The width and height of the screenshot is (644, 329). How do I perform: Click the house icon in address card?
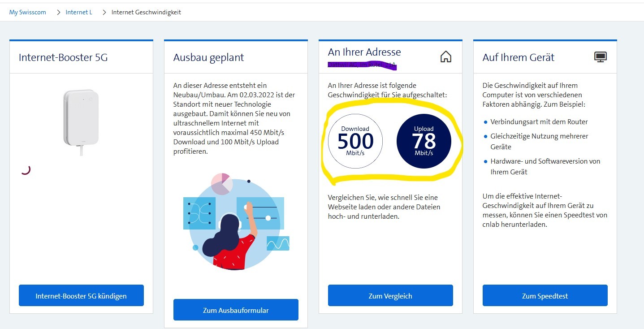445,57
